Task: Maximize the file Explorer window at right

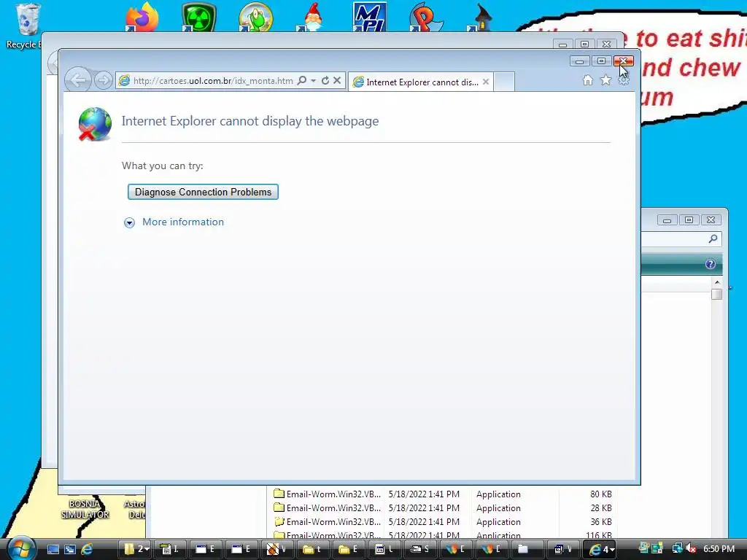Action: pyautogui.click(x=689, y=219)
